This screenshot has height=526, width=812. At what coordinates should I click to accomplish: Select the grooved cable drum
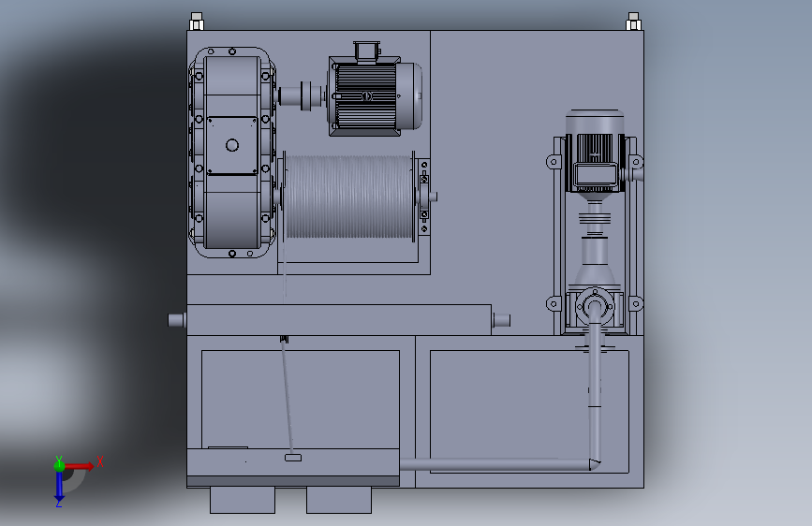tap(349, 197)
